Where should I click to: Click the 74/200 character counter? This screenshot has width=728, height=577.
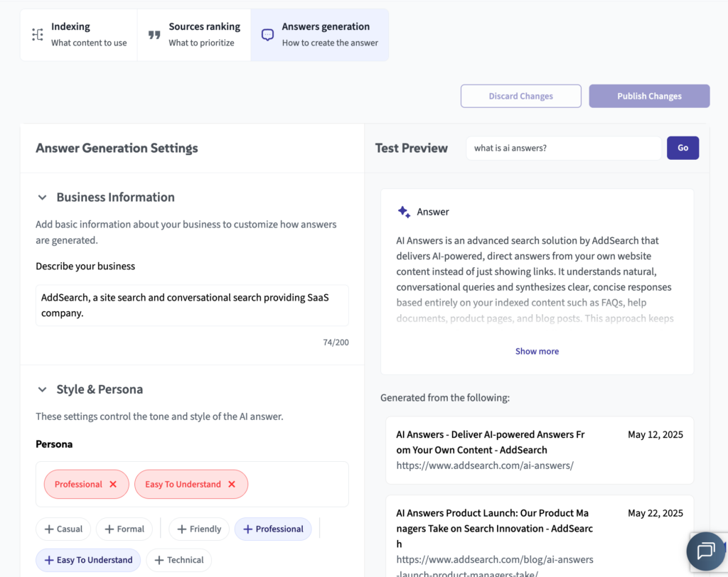pyautogui.click(x=336, y=343)
